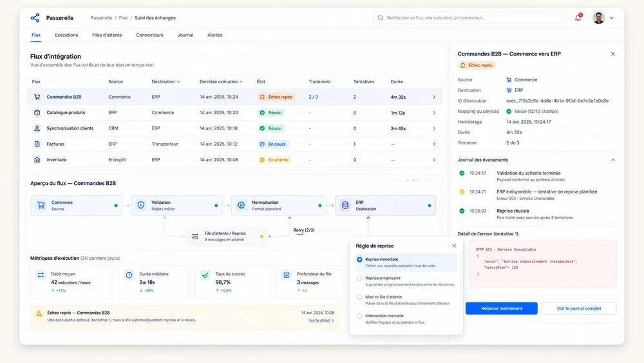Viewport: 644px width, 363px height.
Task: Click the Relancer maintenant button
Action: [502, 308]
